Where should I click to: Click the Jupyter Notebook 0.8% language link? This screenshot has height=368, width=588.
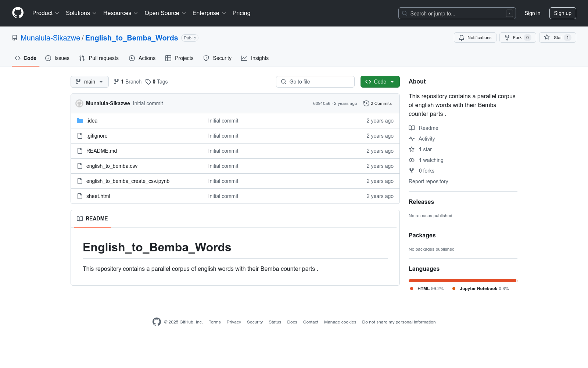(x=481, y=289)
